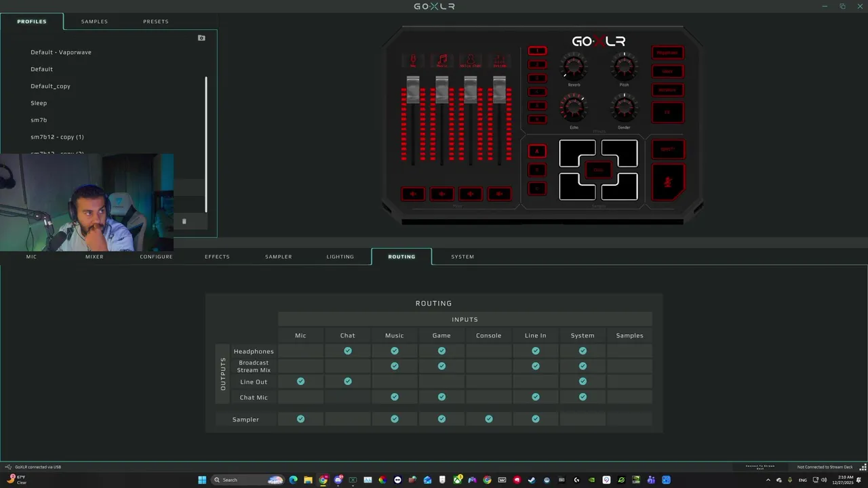Open the Sampler tab

pos(278,257)
